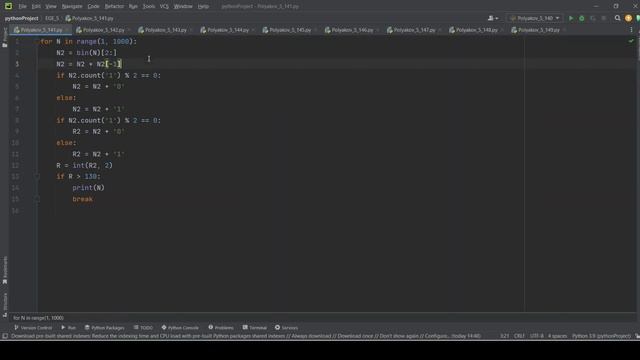
Task: Click the 4 spaces indent status entry
Action: (x=557, y=336)
